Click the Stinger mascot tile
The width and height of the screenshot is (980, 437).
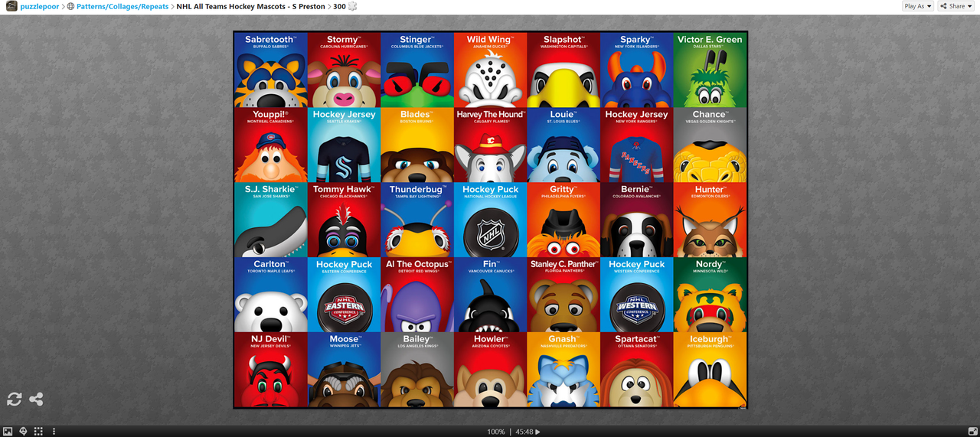coord(417,70)
